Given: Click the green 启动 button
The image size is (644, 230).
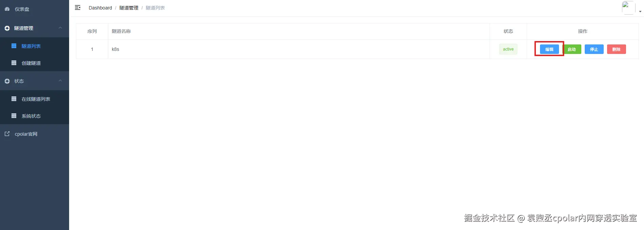Looking at the screenshot, I should coord(572,49).
